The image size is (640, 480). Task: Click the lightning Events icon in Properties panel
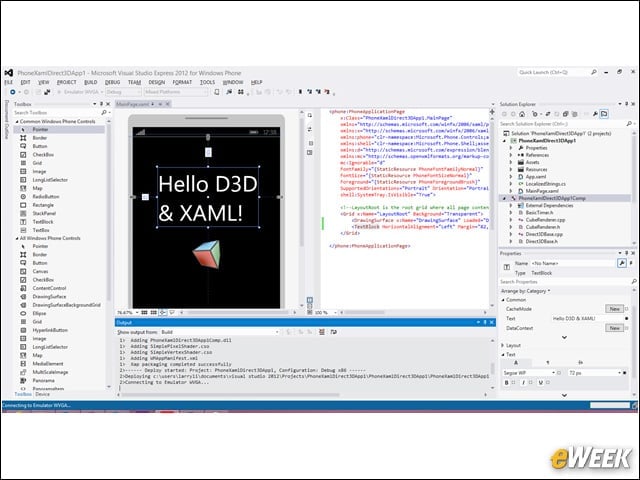[631, 263]
